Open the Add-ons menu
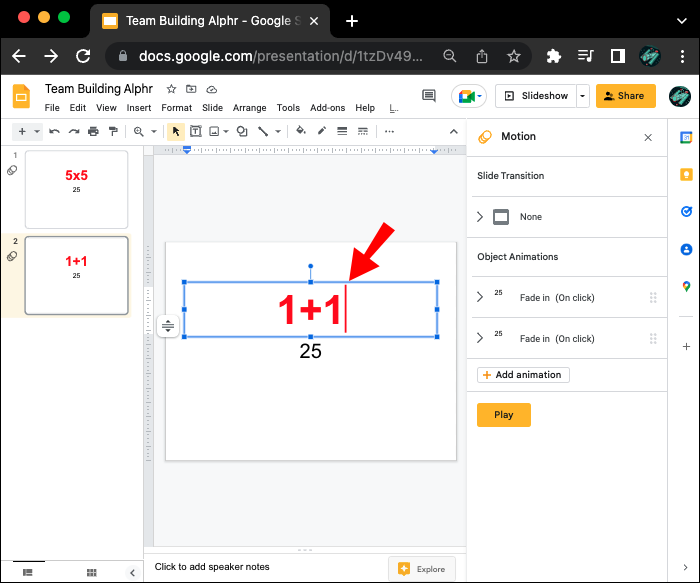Screen dimensions: 700x583 pyautogui.click(x=328, y=108)
